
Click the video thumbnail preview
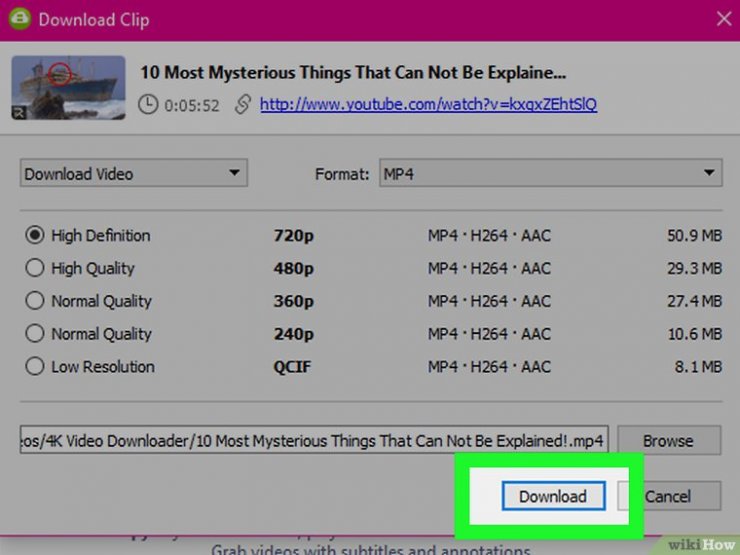point(68,87)
